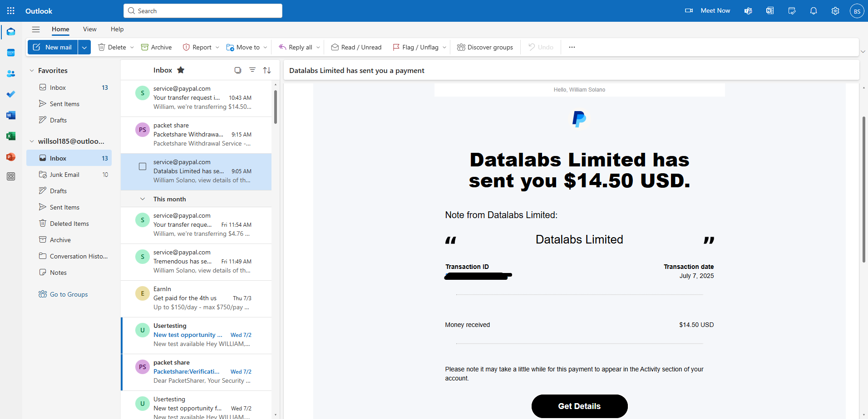Viewport: 868px width, 419px height.
Task: Click the inbox filter icon
Action: (x=252, y=70)
